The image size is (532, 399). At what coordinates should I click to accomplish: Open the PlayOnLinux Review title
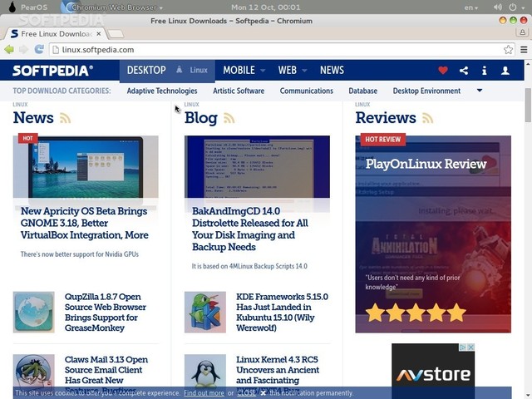tap(426, 164)
